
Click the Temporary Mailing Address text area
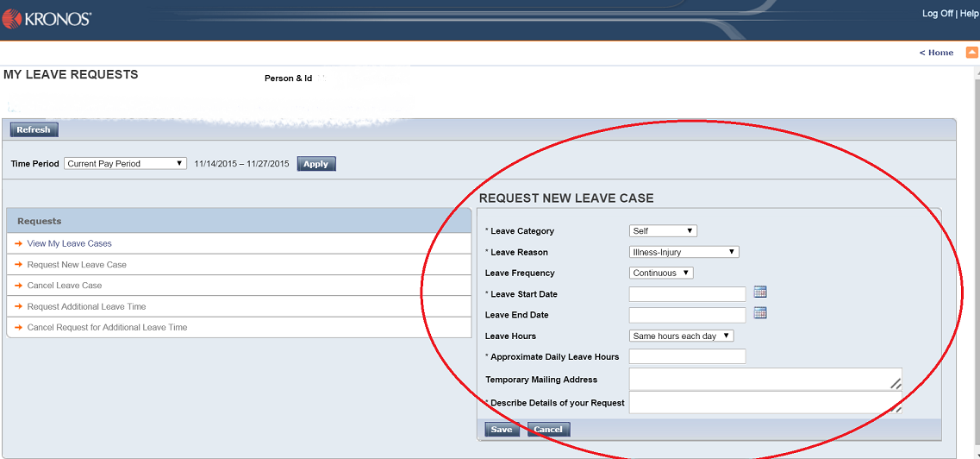(x=765, y=379)
